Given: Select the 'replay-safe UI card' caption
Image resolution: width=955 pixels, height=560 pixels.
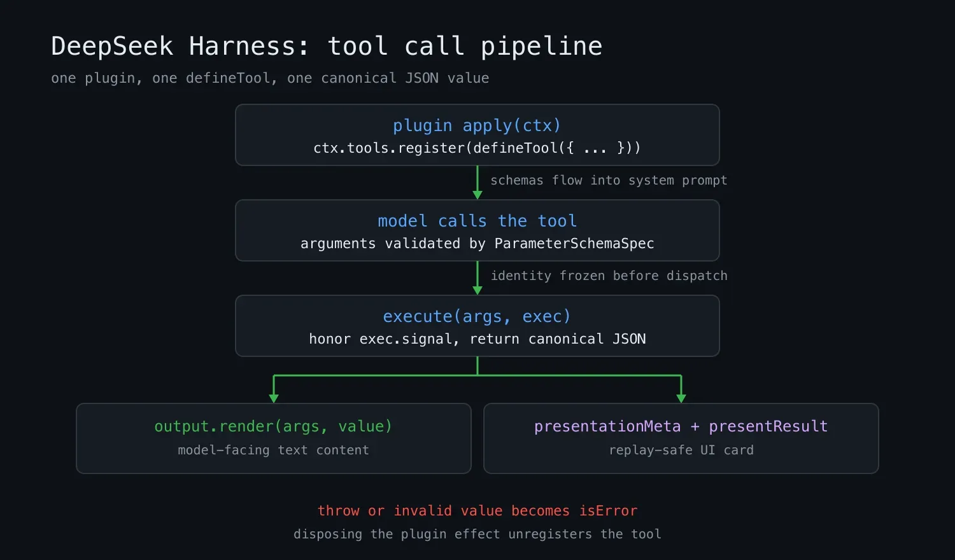Looking at the screenshot, I should coord(681,450).
